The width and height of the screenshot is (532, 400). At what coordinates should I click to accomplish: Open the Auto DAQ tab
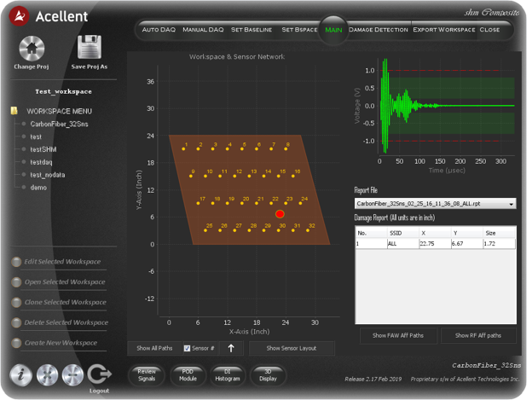click(x=159, y=30)
